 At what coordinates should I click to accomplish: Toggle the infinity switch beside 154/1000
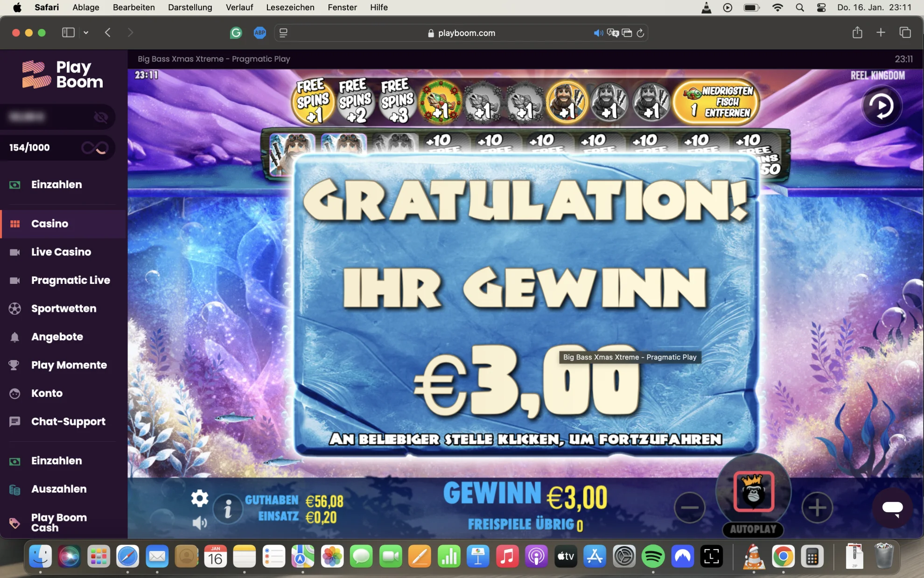(95, 148)
